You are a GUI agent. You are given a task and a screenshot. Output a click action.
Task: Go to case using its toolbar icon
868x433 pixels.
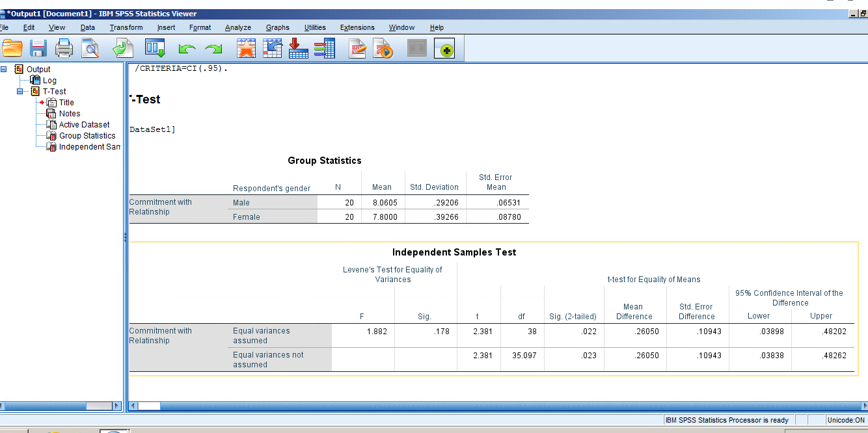tap(272, 47)
